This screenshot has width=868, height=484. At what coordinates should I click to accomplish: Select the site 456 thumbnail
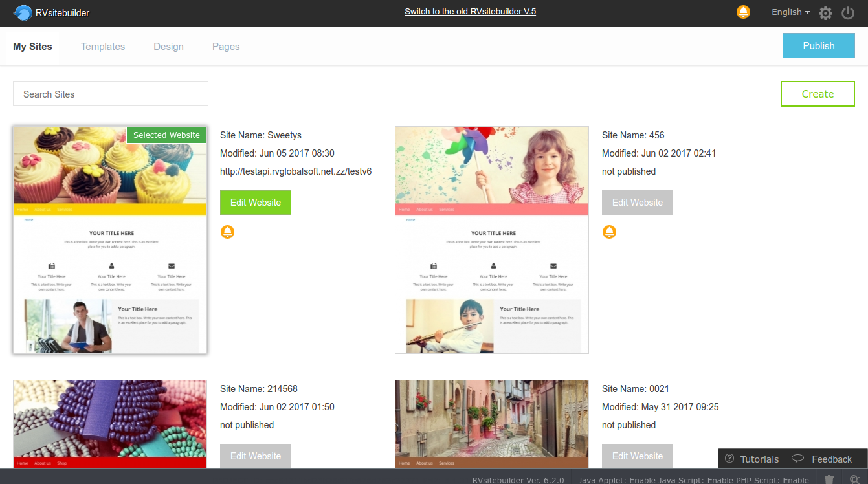click(x=492, y=240)
